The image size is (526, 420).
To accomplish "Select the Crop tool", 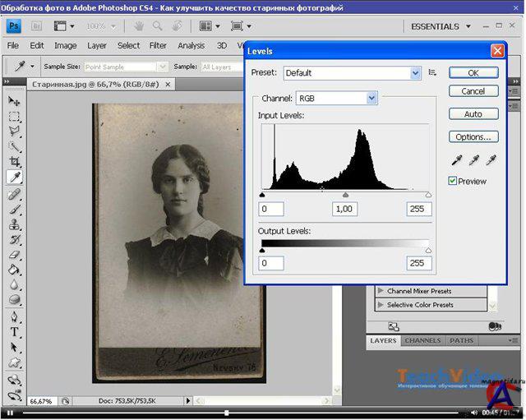I will [x=14, y=162].
